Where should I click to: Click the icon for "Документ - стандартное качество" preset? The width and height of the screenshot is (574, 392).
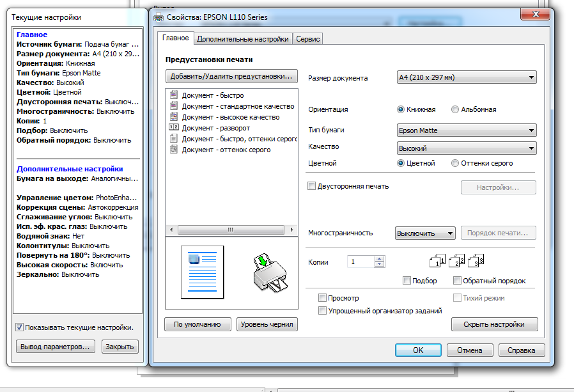coord(173,106)
